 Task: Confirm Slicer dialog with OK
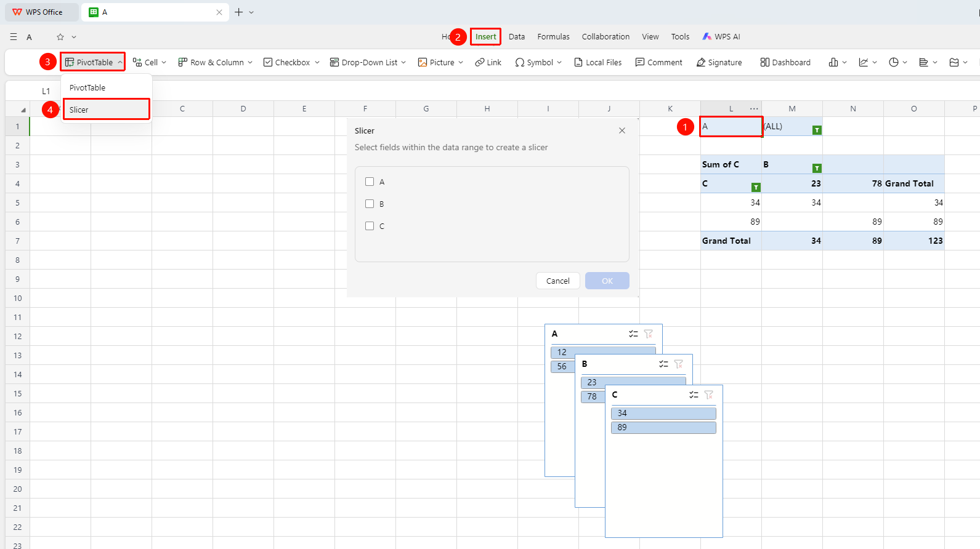point(607,281)
